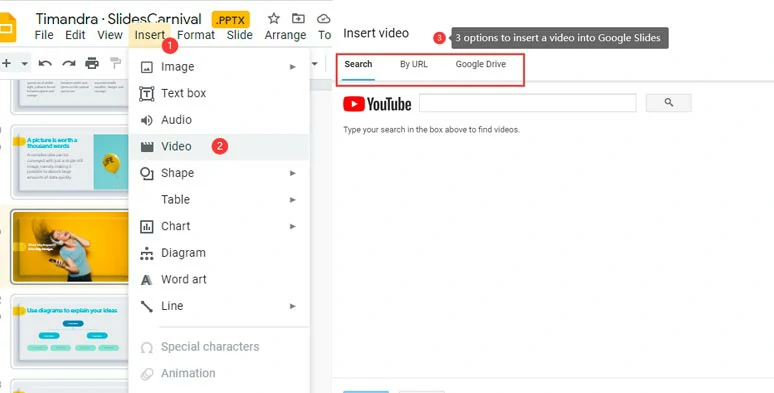Image resolution: width=774 pixels, height=393 pixels.
Task: Choose Table in the Insert menu
Action: point(219,199)
